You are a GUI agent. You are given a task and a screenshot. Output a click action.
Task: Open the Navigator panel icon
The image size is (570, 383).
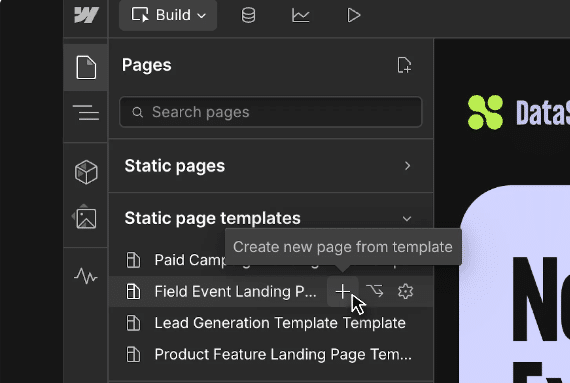pos(86,112)
